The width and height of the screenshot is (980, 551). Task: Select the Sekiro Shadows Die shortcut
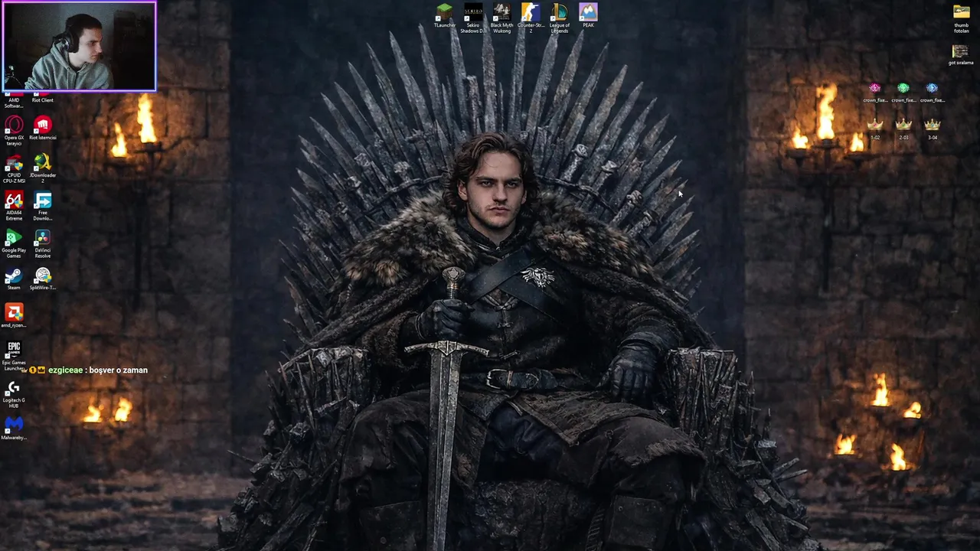tap(473, 18)
